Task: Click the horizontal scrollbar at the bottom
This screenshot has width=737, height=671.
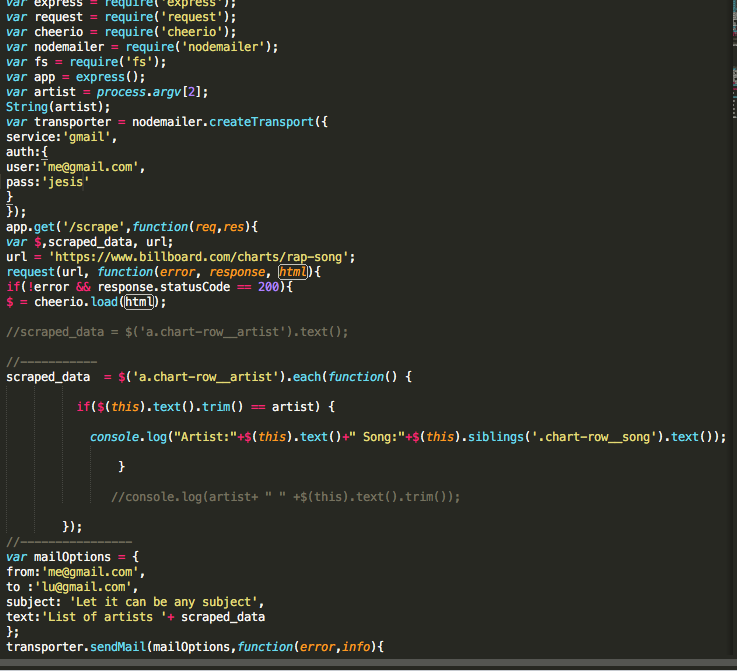Action: pos(368,664)
